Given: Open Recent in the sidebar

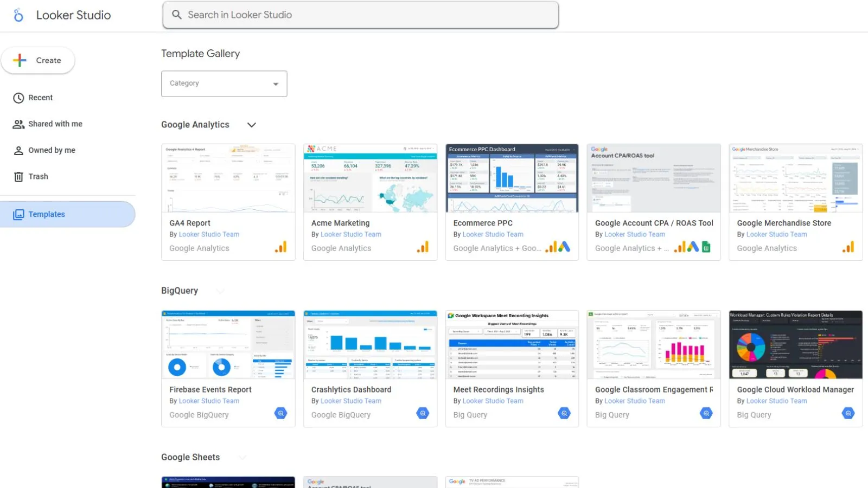Looking at the screenshot, I should (40, 98).
